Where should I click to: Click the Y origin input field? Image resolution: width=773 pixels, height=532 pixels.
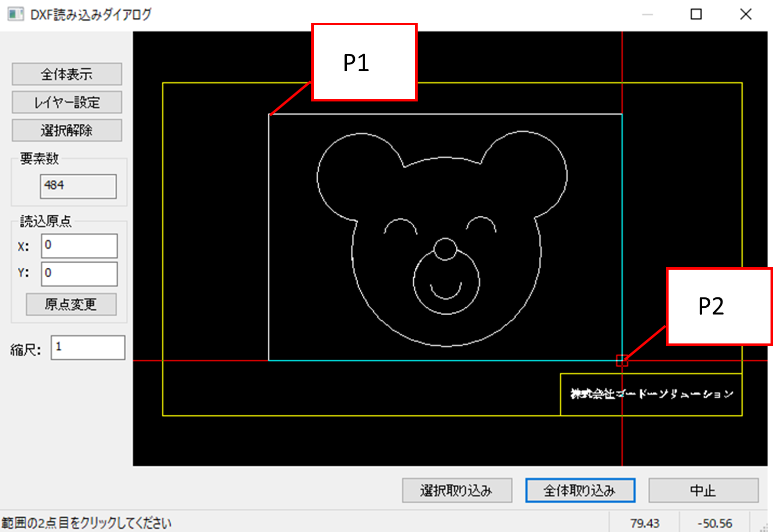click(x=79, y=274)
